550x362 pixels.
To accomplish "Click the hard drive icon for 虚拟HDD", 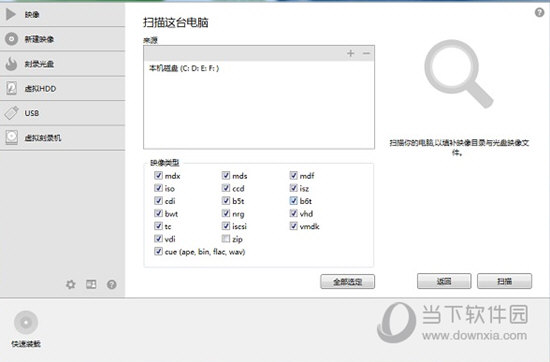I will (11, 88).
